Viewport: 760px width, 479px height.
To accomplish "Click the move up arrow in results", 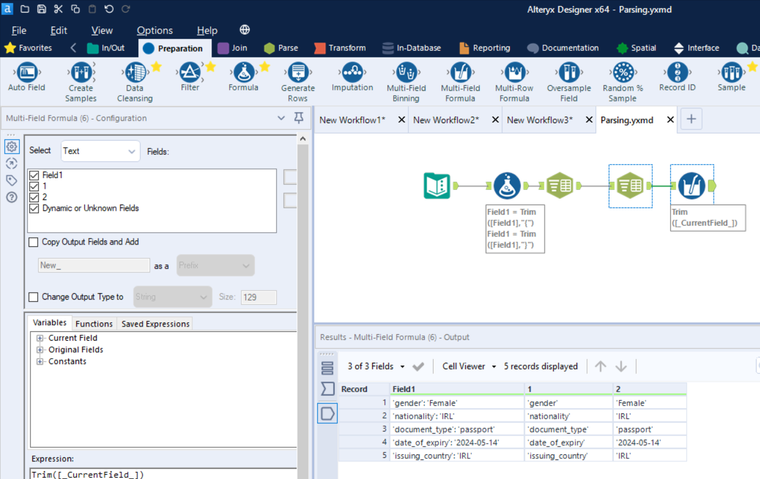I will [600, 366].
